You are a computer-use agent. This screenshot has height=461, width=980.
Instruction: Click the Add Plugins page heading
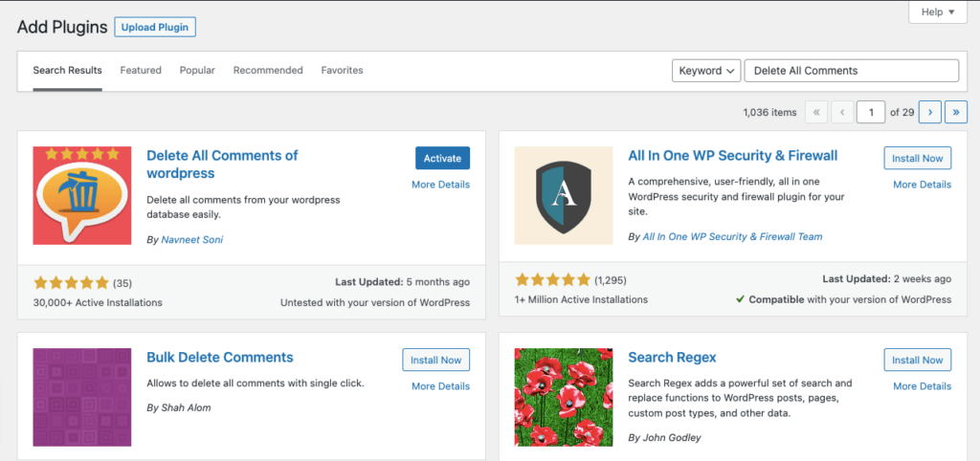click(62, 28)
